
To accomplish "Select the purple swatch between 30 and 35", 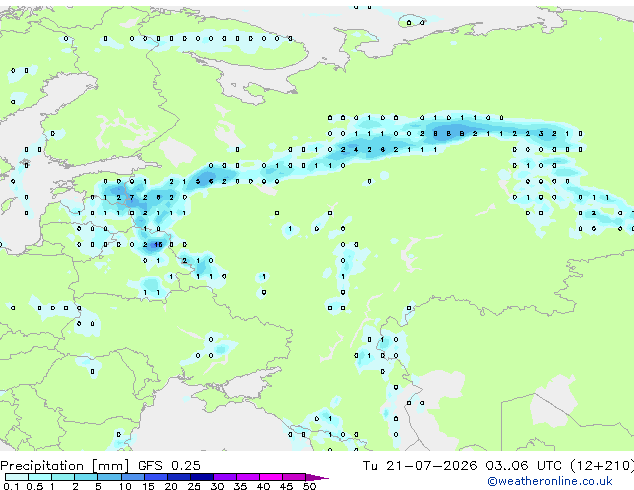I will click(225, 477).
